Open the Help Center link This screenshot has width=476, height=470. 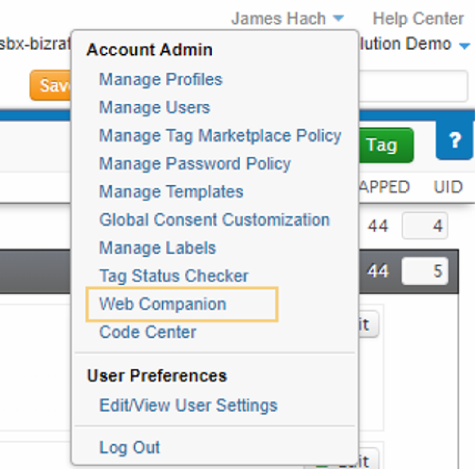tap(417, 19)
